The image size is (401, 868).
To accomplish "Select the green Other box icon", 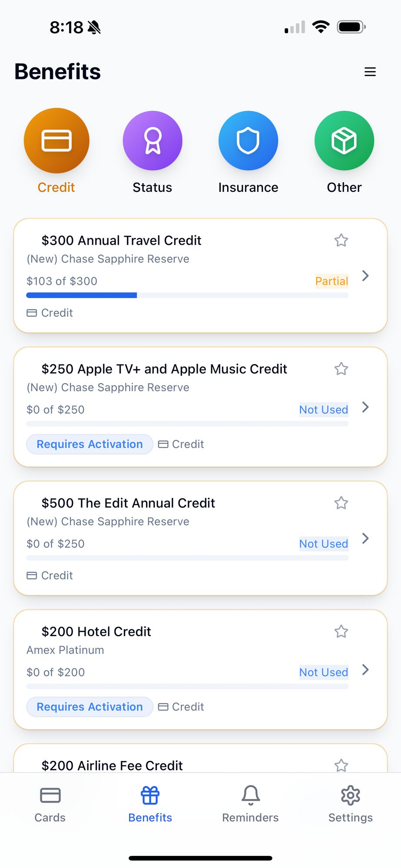I will point(344,141).
